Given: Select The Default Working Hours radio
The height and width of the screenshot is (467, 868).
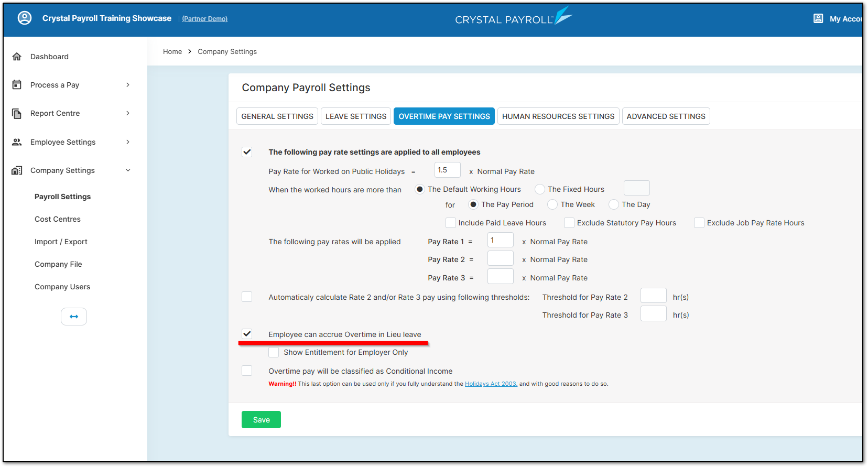Looking at the screenshot, I should [420, 189].
